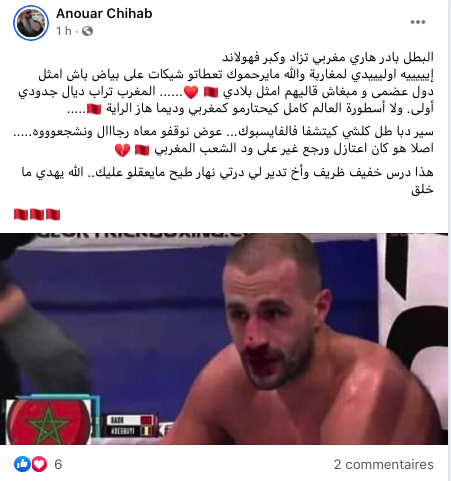
Task: Open the injured fighter post image
Action: (224, 339)
